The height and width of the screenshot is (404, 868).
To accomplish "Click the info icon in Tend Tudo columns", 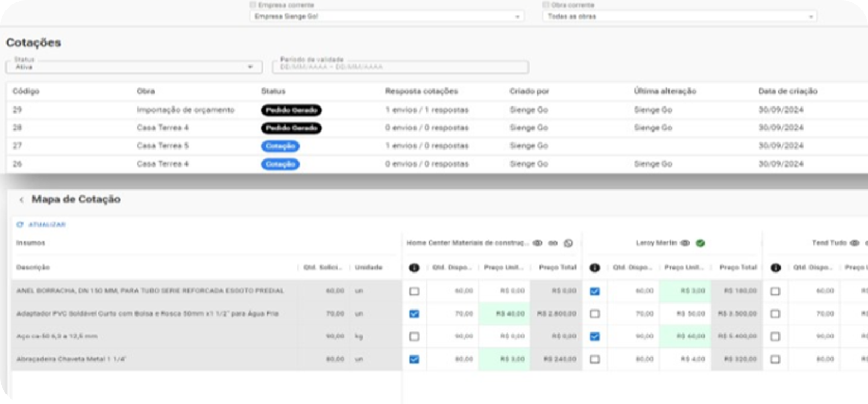I will [x=775, y=268].
